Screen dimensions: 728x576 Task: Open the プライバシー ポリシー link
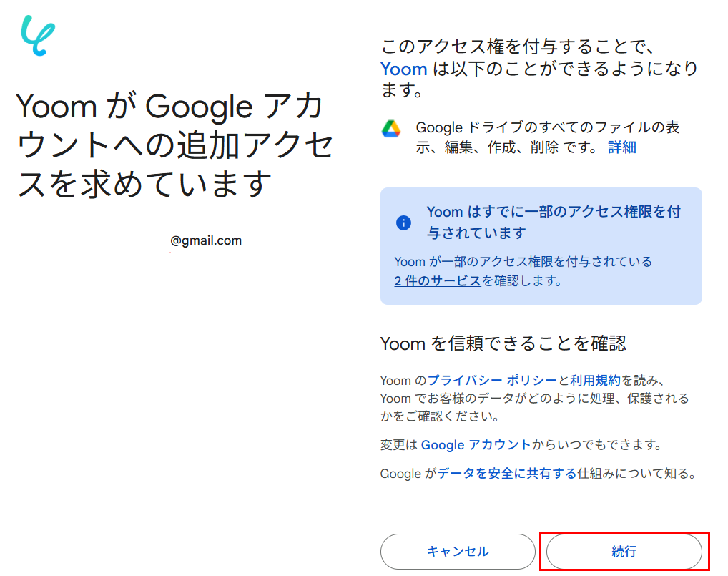492,380
